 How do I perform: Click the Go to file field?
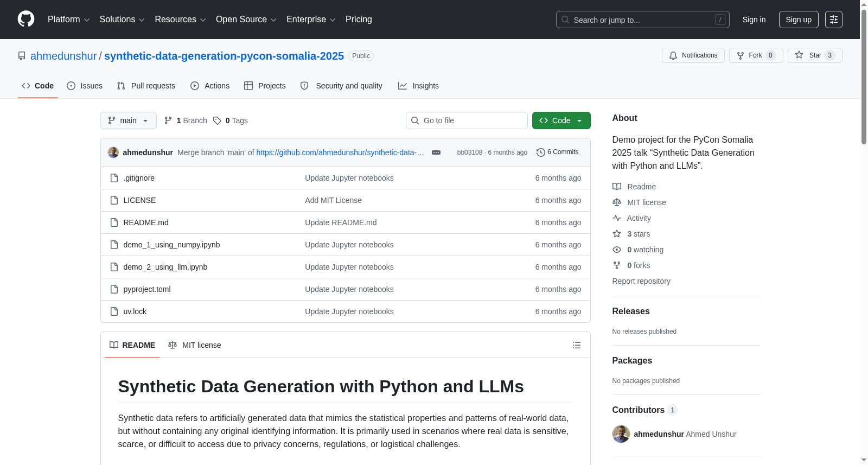pyautogui.click(x=467, y=120)
